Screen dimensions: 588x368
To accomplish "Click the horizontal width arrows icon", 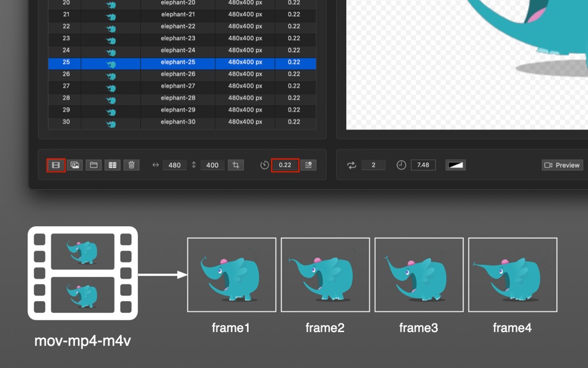I will click(x=155, y=165).
